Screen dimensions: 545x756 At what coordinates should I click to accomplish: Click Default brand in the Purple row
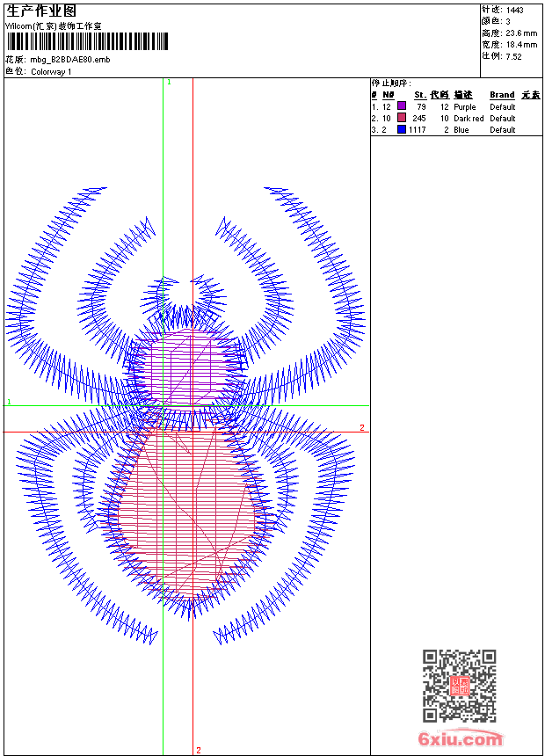click(x=503, y=106)
